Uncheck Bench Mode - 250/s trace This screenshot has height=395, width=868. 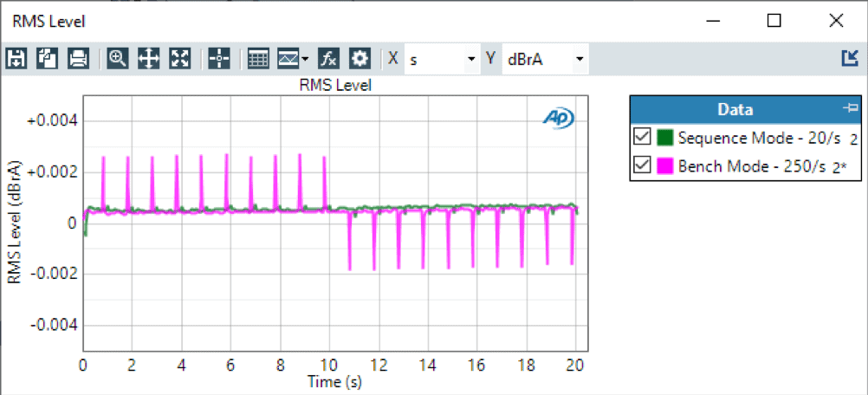click(642, 165)
